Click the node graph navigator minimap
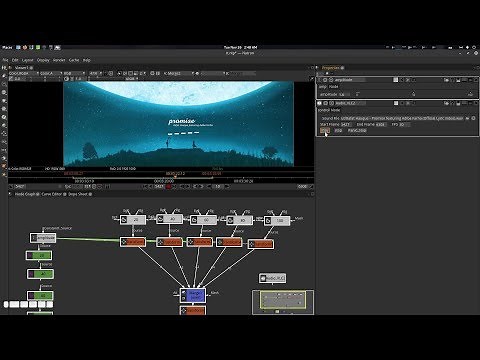 click(x=283, y=302)
